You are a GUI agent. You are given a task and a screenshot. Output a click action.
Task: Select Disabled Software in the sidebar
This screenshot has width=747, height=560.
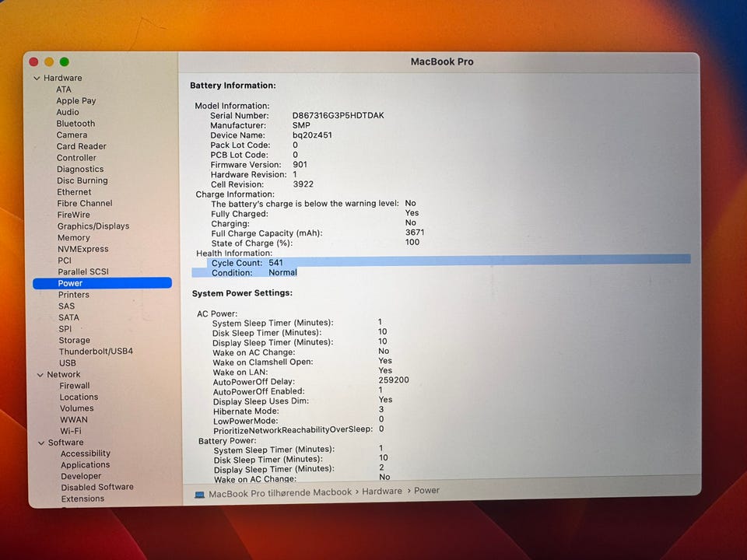[97, 488]
